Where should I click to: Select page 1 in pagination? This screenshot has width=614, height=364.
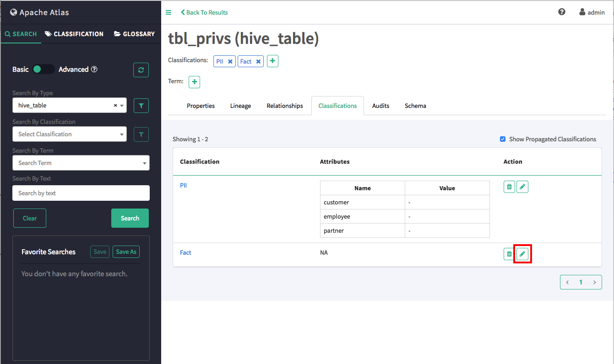(581, 282)
